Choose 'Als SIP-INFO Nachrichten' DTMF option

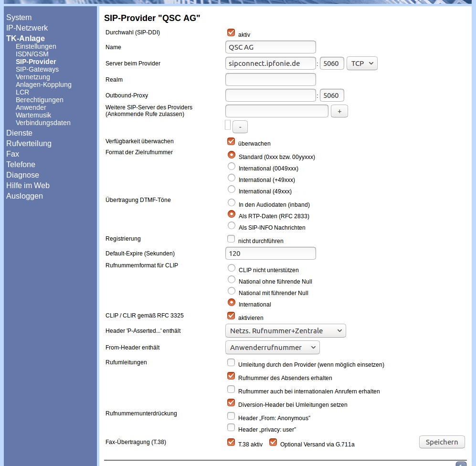[232, 226]
